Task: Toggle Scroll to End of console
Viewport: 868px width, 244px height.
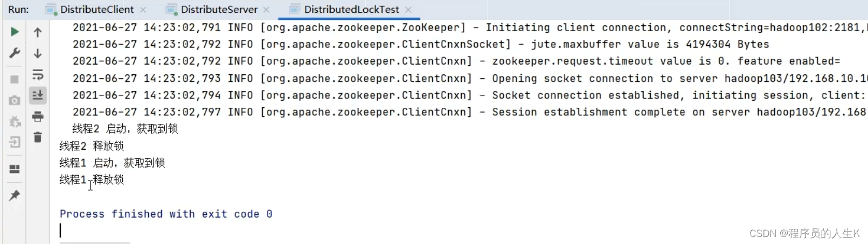Action: click(x=38, y=95)
